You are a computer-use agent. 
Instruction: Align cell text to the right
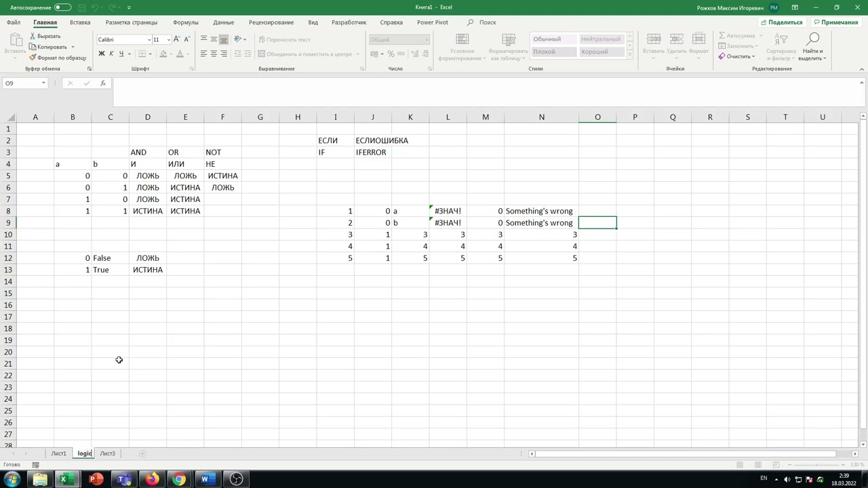point(223,54)
